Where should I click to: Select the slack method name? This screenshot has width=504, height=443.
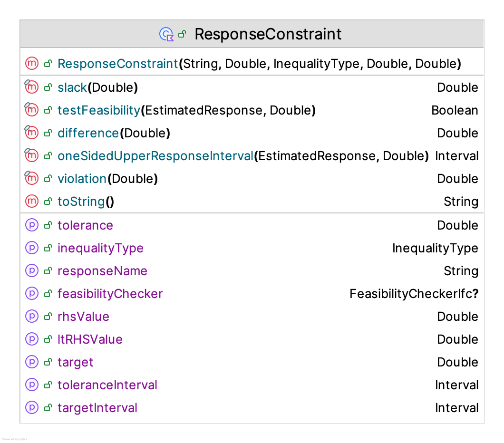[72, 87]
